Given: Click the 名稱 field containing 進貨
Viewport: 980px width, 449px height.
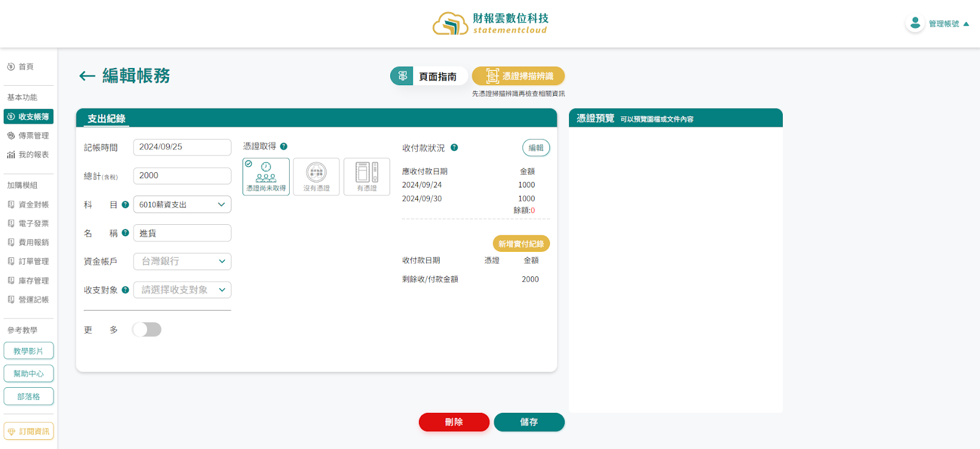Looking at the screenshot, I should (x=182, y=233).
